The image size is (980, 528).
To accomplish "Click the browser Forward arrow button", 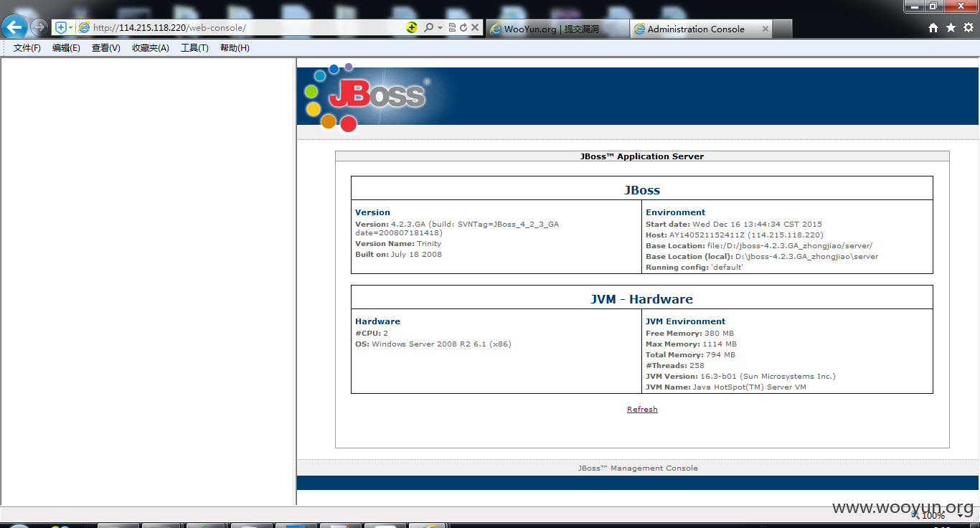I will tap(39, 27).
